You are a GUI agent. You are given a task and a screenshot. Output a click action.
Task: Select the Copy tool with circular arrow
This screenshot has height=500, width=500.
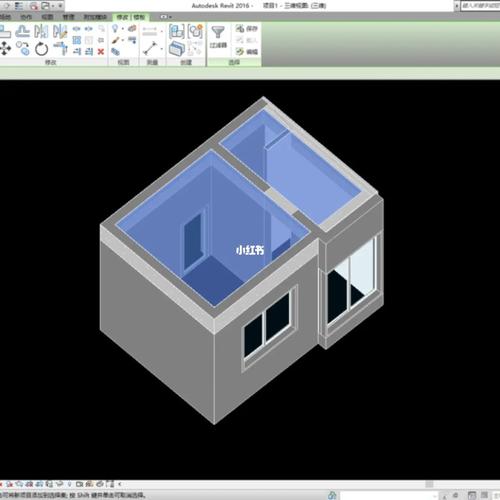[x=23, y=48]
